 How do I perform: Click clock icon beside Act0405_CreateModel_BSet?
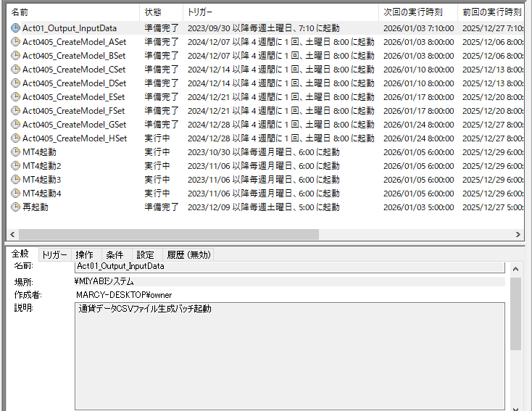15,56
